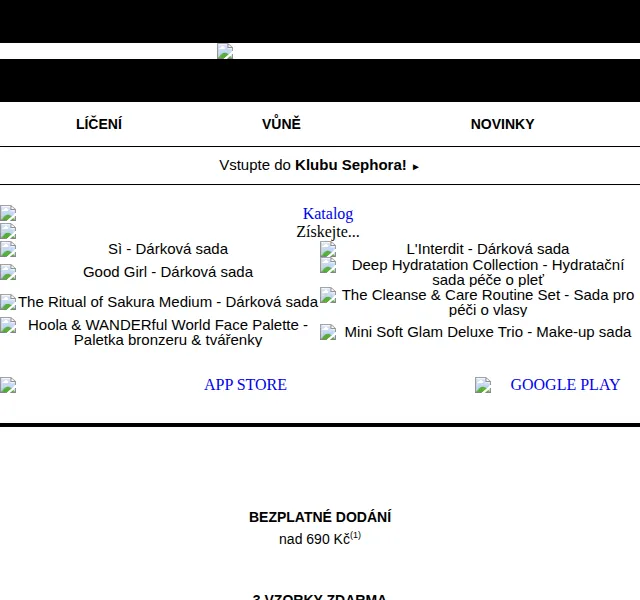
Task: Click the nad 690 Kč text
Action: tap(320, 539)
